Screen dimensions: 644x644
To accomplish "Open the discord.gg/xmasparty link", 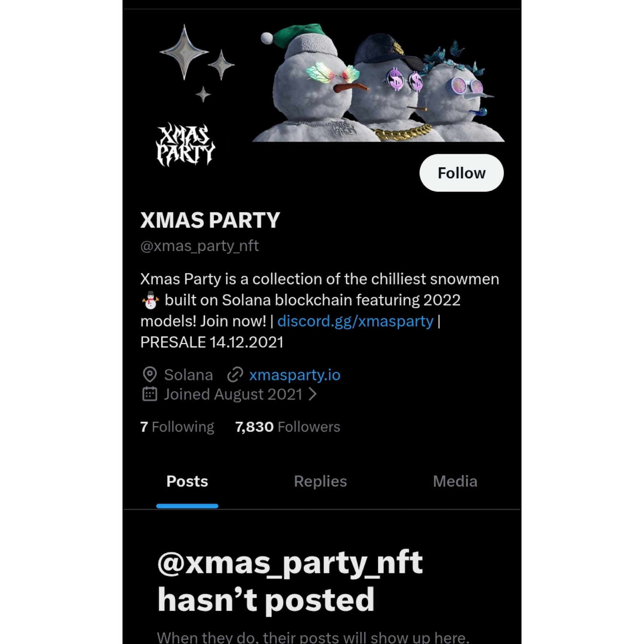I will pyautogui.click(x=355, y=321).
